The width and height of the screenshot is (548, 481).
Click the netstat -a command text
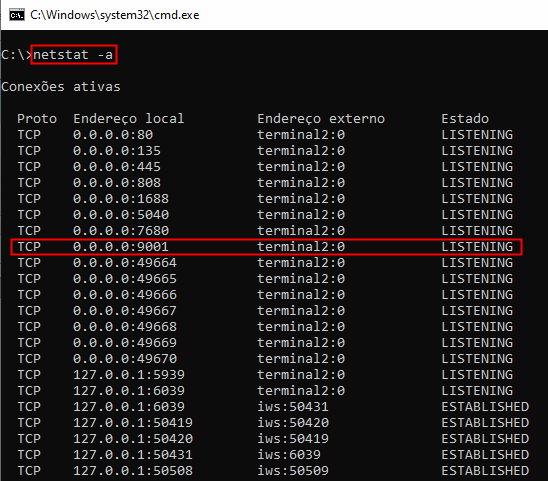(73, 55)
